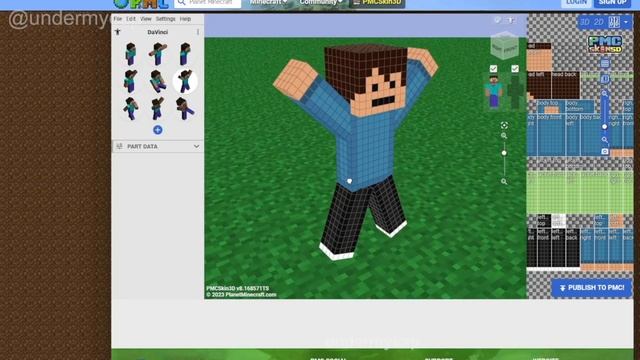Click the Planet Minecraft search field
640x360 pixels.
[208, 3]
